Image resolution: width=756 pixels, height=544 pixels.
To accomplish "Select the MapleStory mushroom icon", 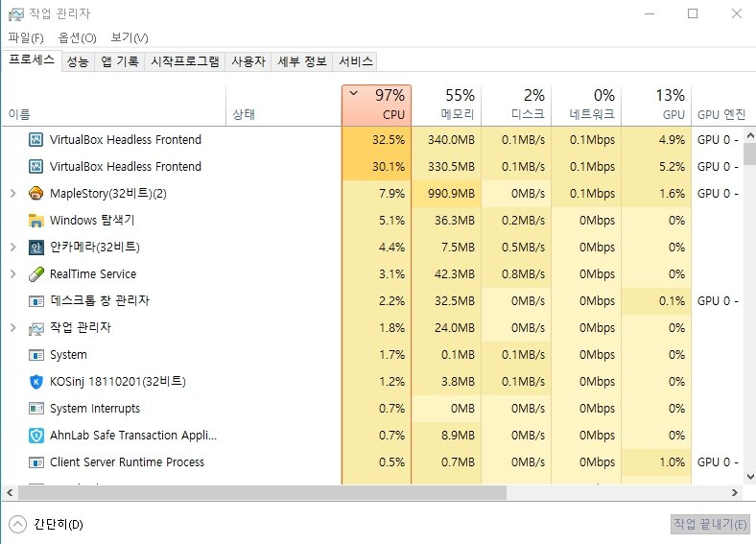I will coord(36,194).
